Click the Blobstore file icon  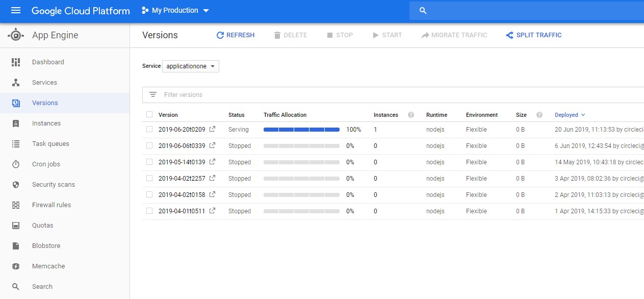16,246
